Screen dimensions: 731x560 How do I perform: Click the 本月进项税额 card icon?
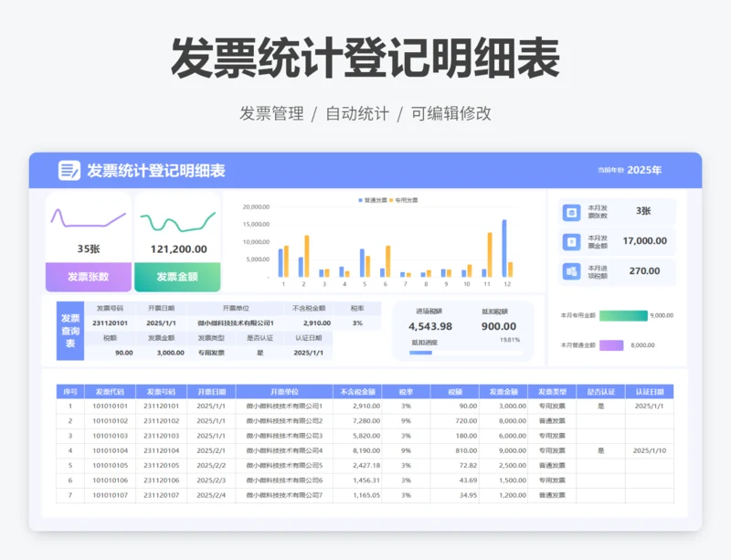[572, 271]
